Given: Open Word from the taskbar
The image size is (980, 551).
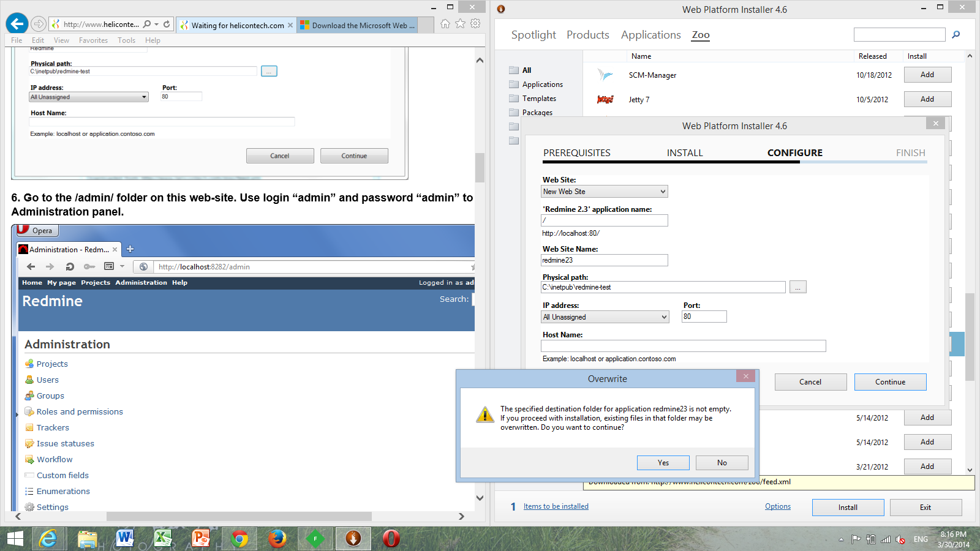Looking at the screenshot, I should pyautogui.click(x=125, y=539).
